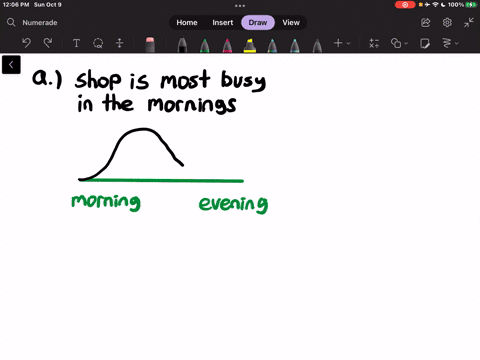Redo the last action
This screenshot has height=360, width=480.
tap(48, 43)
